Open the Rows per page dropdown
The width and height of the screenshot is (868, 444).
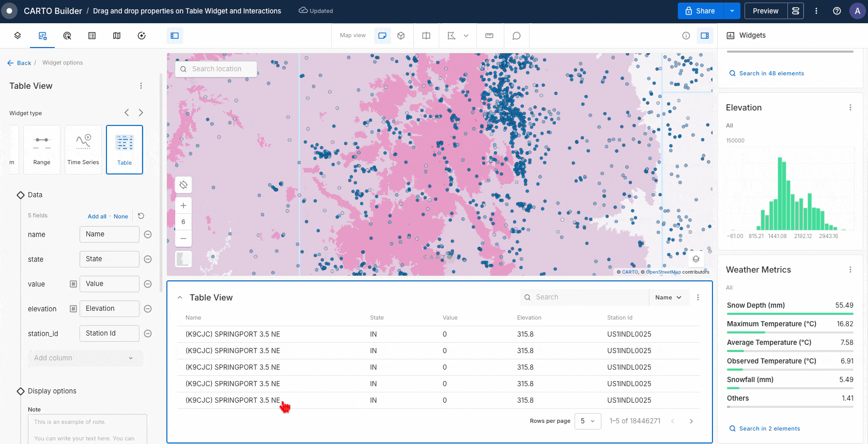point(587,421)
